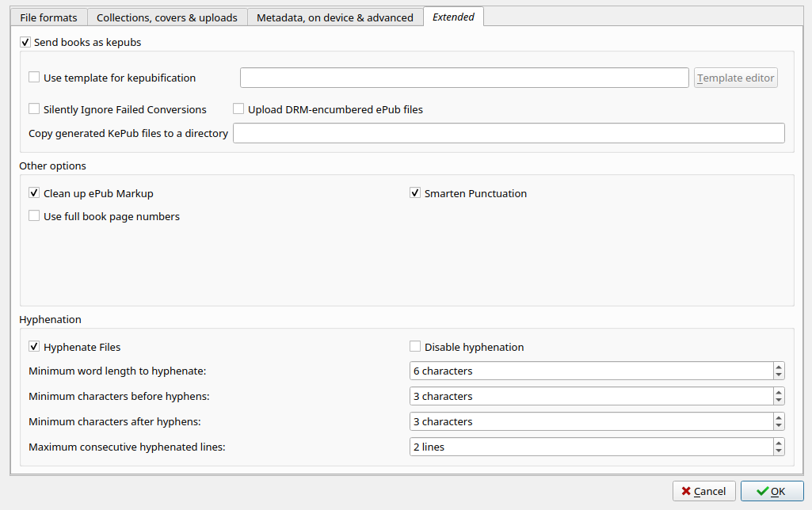Open Metadata, on device & advanced tab

coord(335,17)
